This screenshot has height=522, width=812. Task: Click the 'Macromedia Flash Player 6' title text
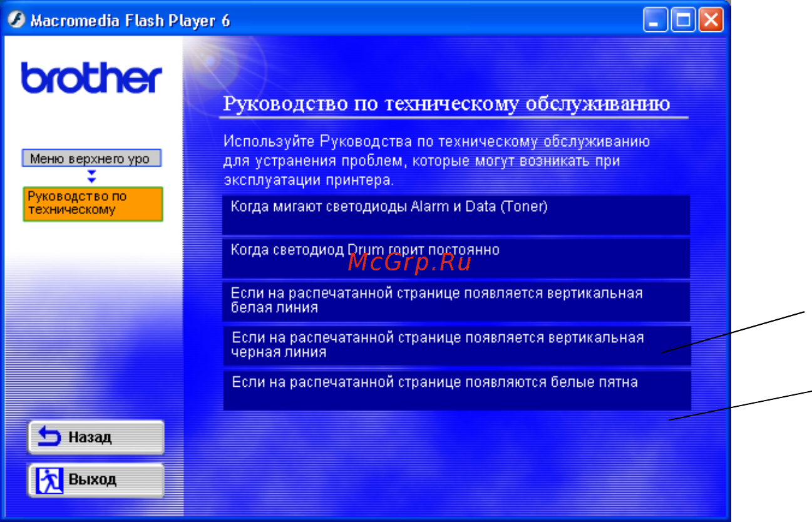[x=130, y=21]
